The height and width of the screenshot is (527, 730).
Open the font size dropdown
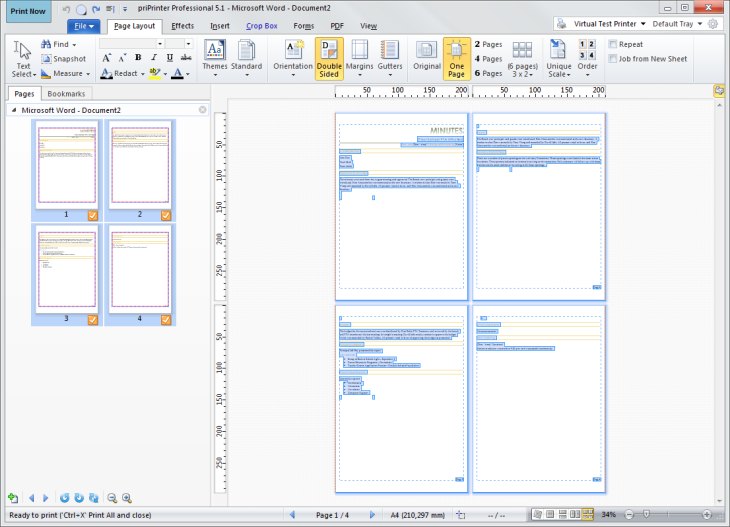(x=188, y=44)
